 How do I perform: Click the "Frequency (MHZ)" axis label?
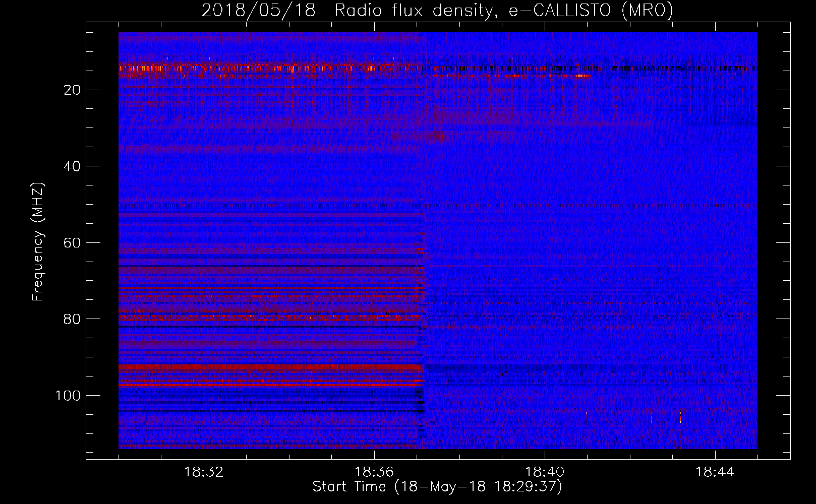[38, 242]
